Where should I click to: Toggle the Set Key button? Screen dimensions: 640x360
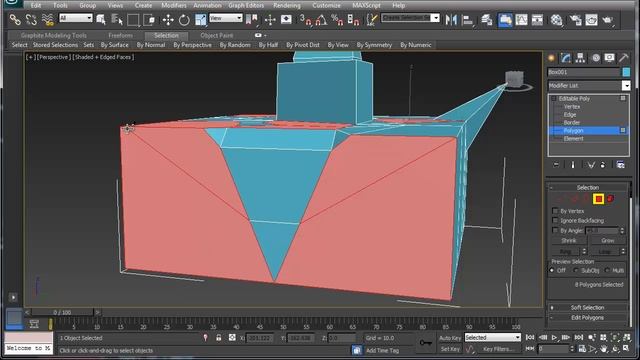coord(450,349)
